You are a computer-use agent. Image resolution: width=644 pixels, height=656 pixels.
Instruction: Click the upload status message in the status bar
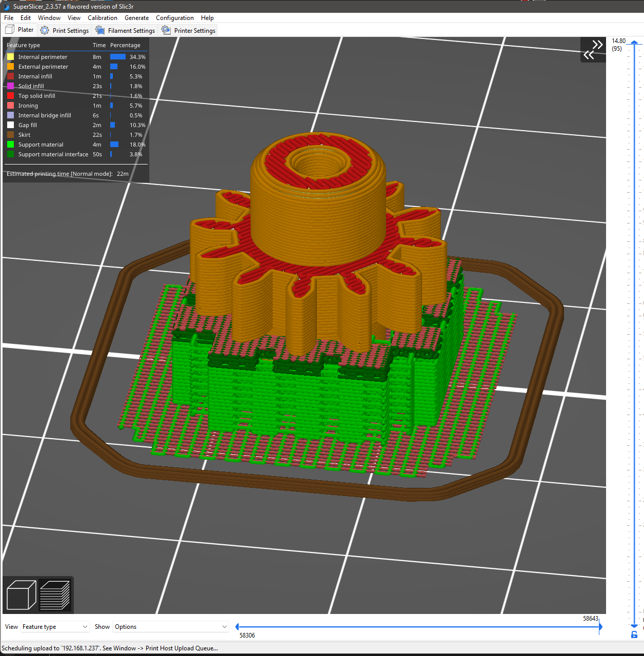click(x=109, y=648)
